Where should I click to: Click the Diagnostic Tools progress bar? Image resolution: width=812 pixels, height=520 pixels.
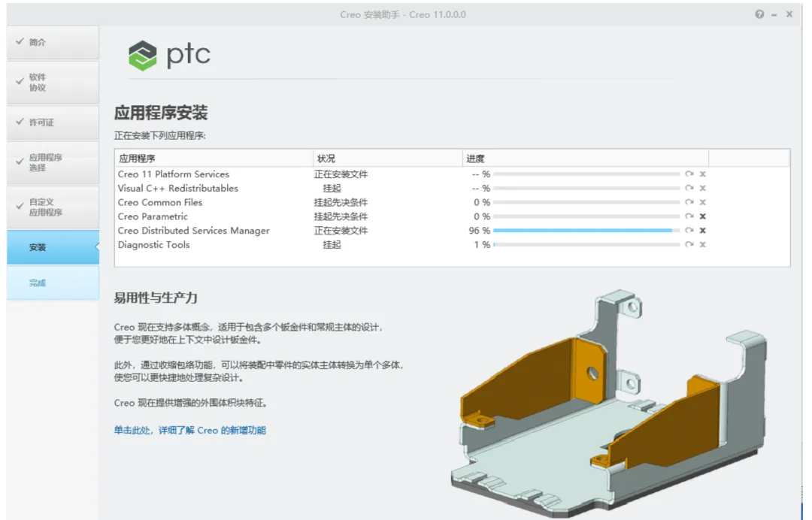pyautogui.click(x=586, y=244)
